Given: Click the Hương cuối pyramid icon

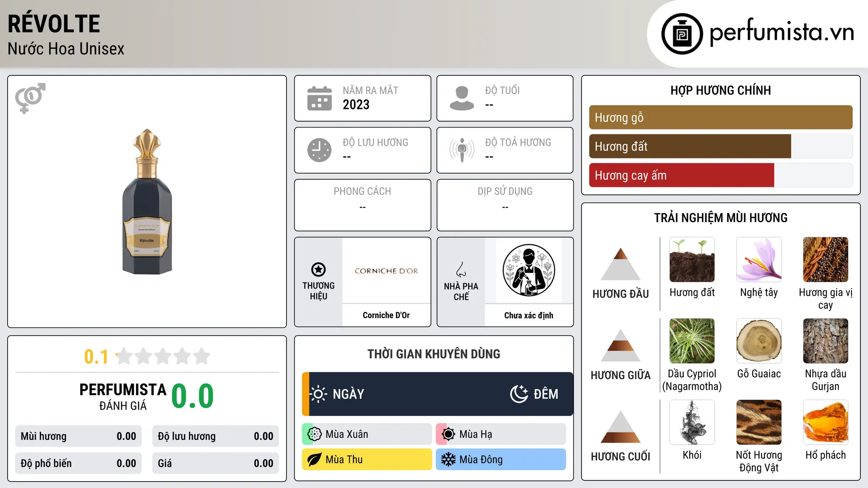Looking at the screenshot, I should click(x=620, y=427).
